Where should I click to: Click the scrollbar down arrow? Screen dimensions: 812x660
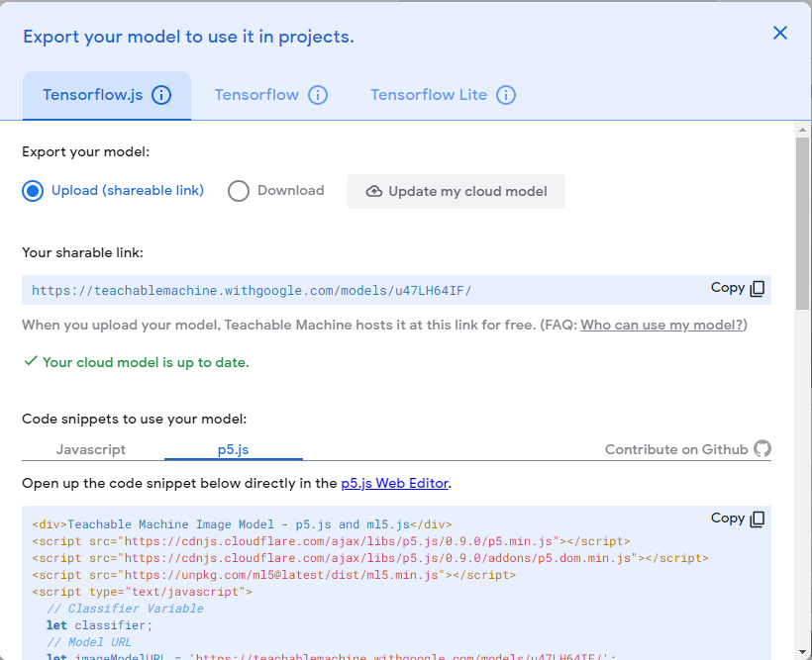tap(802, 652)
